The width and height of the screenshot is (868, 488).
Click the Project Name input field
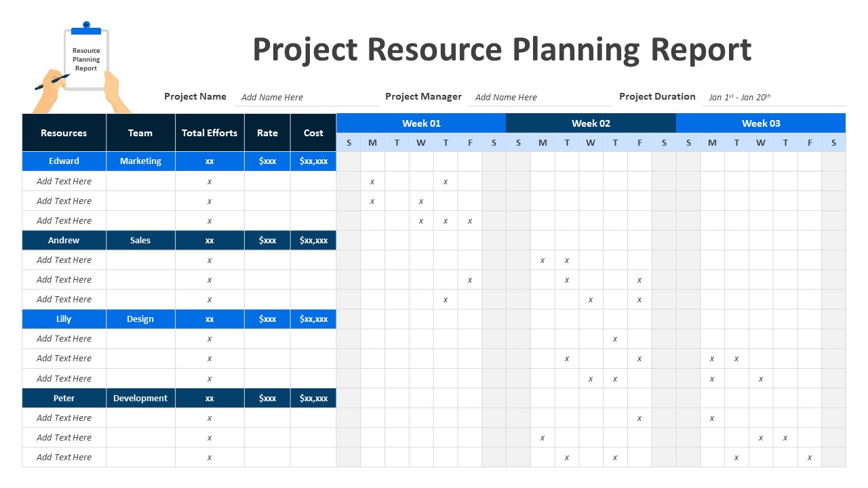click(x=307, y=98)
